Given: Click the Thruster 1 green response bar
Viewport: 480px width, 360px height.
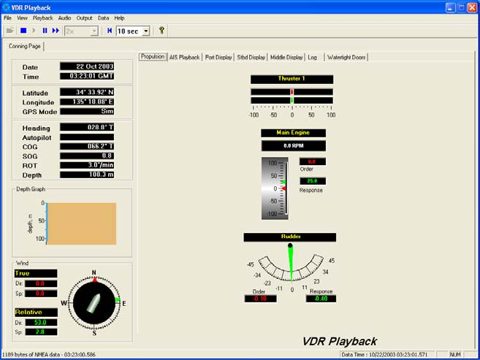Looking at the screenshot, I should point(292,100).
